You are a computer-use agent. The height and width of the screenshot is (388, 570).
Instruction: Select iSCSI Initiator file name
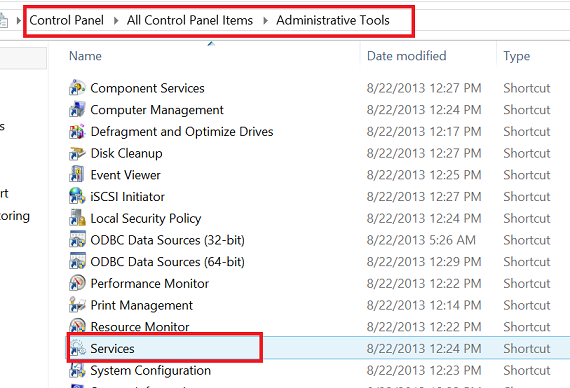[127, 197]
